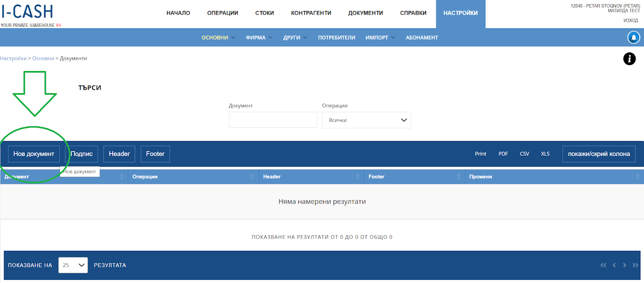Open the КОНТРАГЕНТИ main menu
Screen dimensions: 644x283
pyautogui.click(x=311, y=13)
